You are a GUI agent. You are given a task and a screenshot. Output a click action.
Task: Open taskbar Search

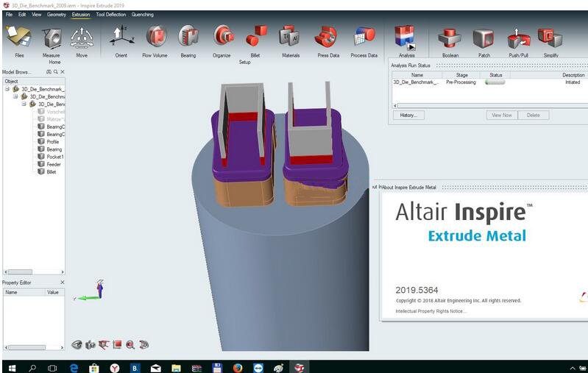click(x=32, y=368)
